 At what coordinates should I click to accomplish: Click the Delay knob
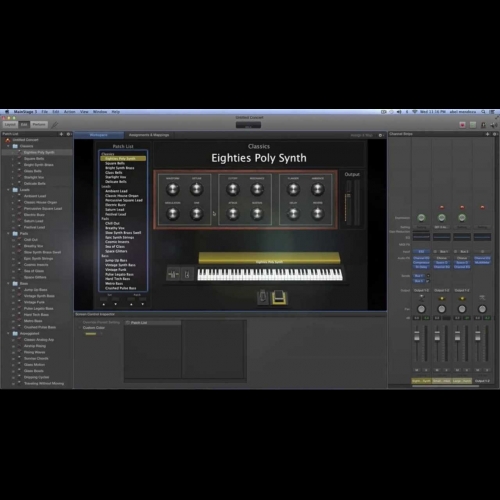click(293, 214)
